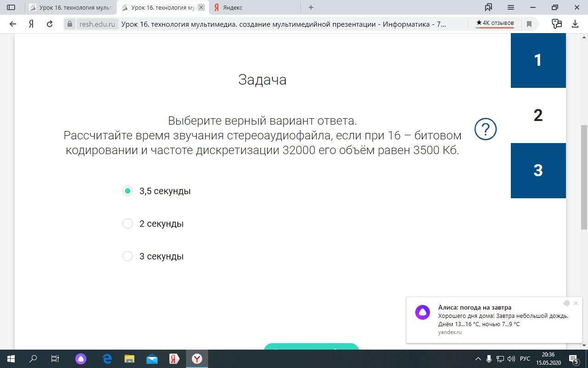This screenshot has height=368, width=588.
Task: Bookmark this page in address bar
Action: coord(529,24)
